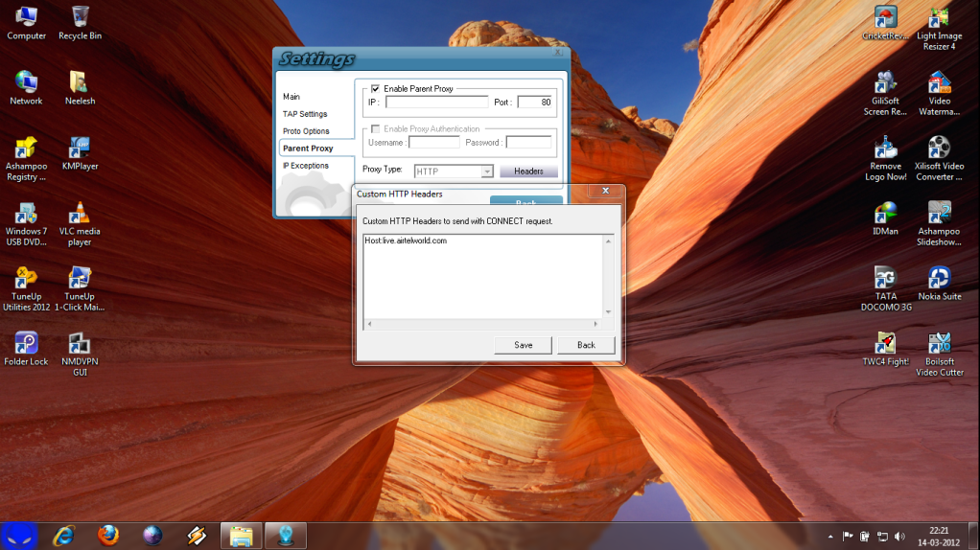Open Internet Explorer from the taskbar
This screenshot has height=550, width=980.
tap(63, 536)
